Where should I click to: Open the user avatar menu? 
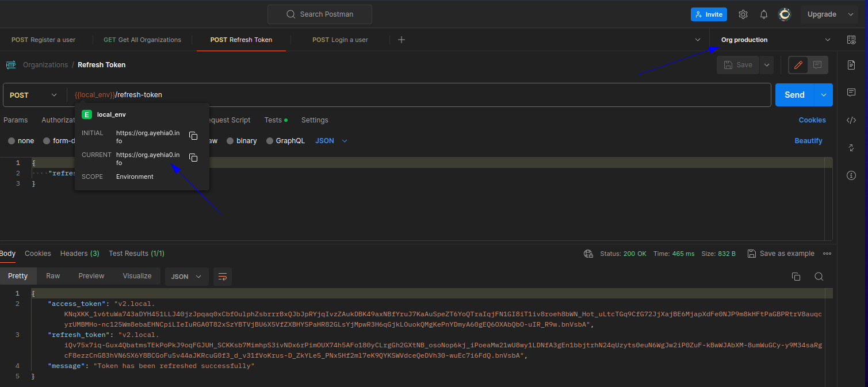(x=785, y=14)
